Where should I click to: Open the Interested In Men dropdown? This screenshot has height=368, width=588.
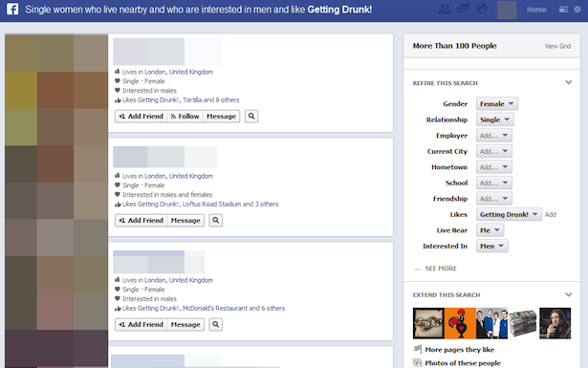coord(492,246)
